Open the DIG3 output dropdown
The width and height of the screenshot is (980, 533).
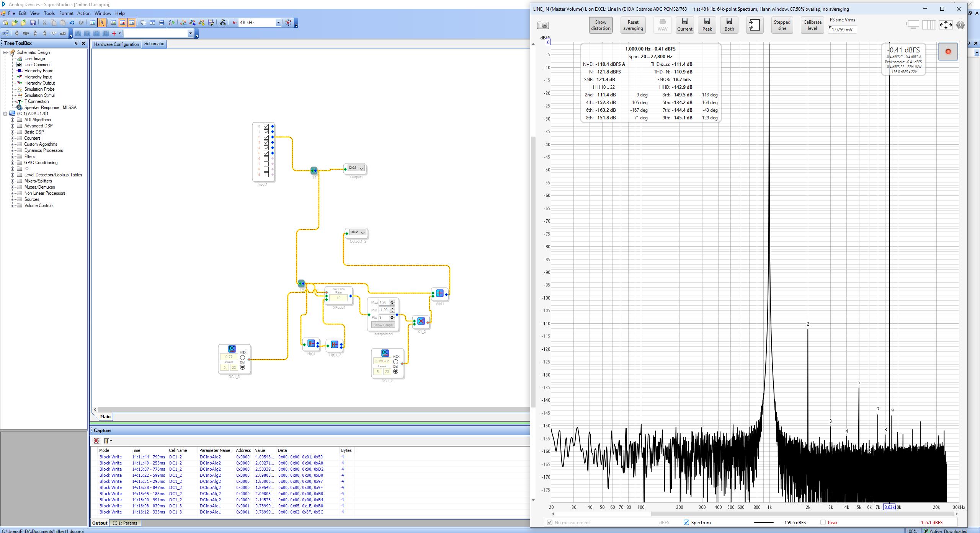tap(361, 168)
